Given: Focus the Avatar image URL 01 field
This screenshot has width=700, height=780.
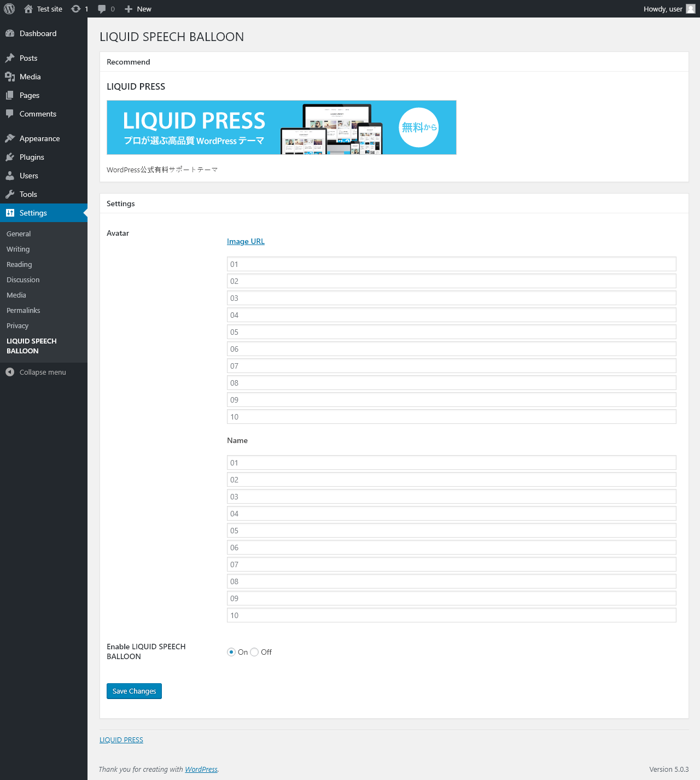Looking at the screenshot, I should pos(452,264).
